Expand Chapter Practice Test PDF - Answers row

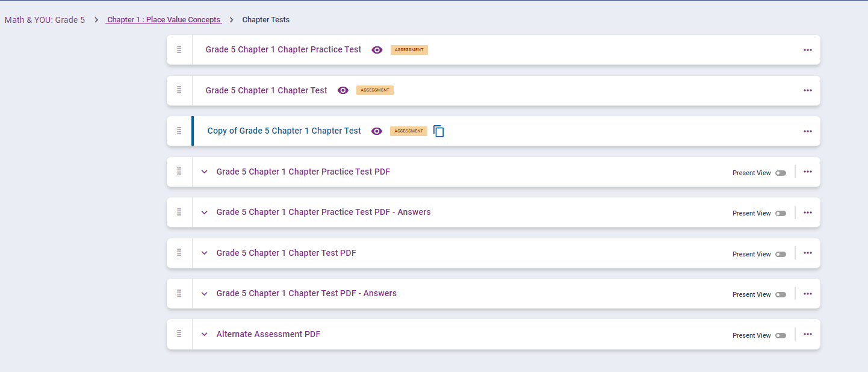pyautogui.click(x=205, y=212)
